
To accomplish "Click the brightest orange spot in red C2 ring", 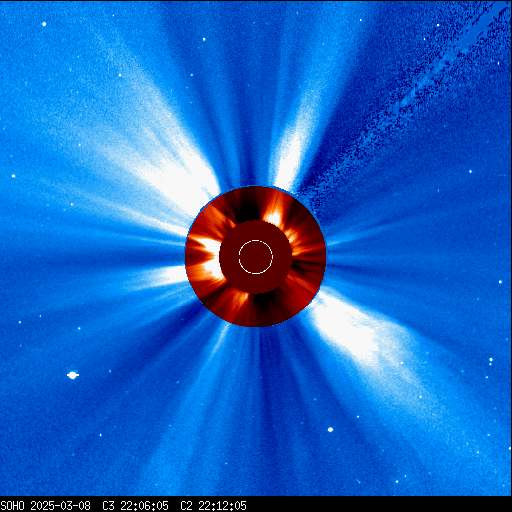I will (274, 217).
